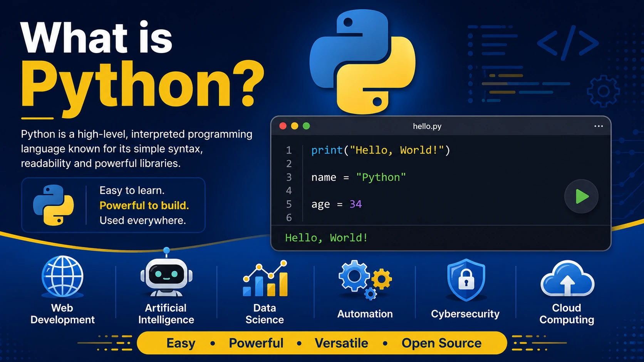This screenshot has width=644, height=362.
Task: Click the 'What is' white heading
Action: (96, 38)
